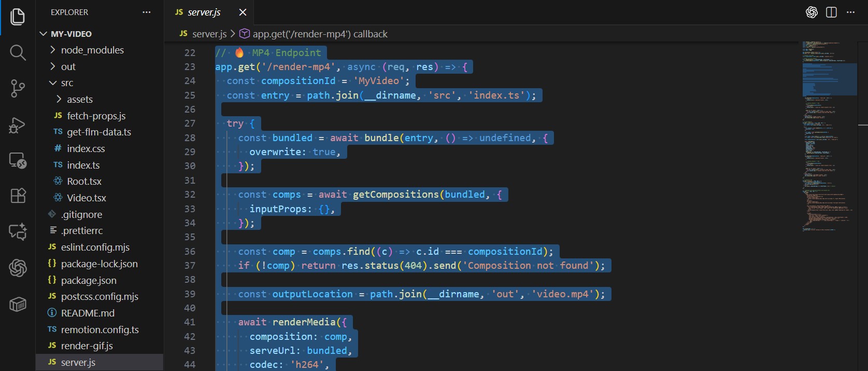Open the Search view in activity bar
The image size is (868, 371).
[x=18, y=52]
